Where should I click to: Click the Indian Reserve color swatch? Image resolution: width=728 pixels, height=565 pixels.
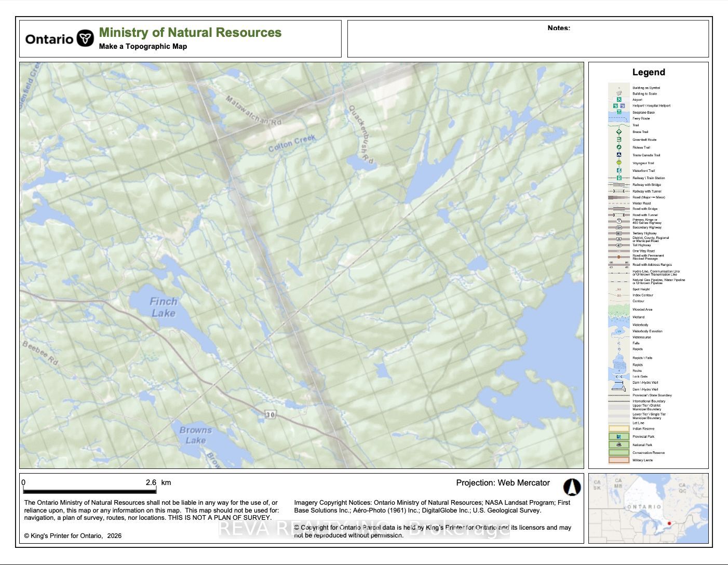[619, 429]
